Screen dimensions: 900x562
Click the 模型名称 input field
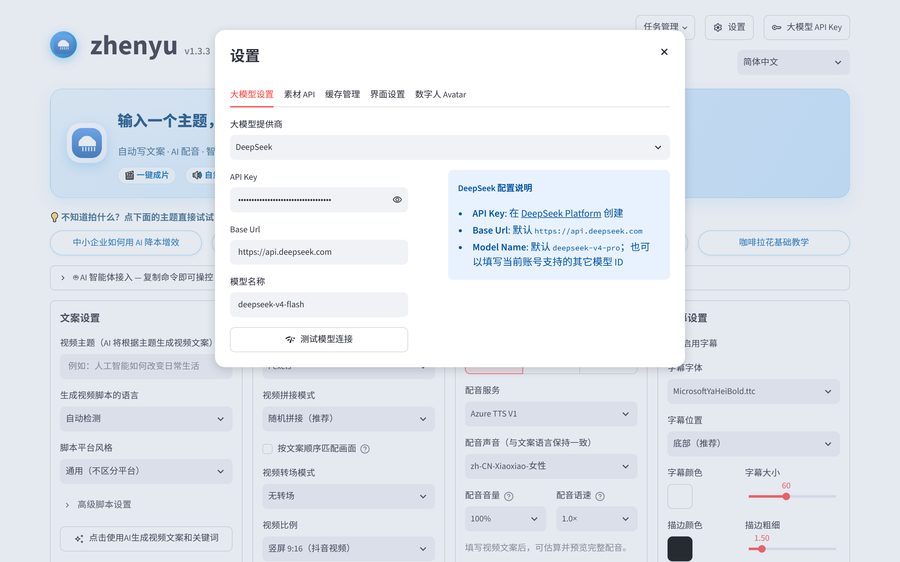pos(319,304)
